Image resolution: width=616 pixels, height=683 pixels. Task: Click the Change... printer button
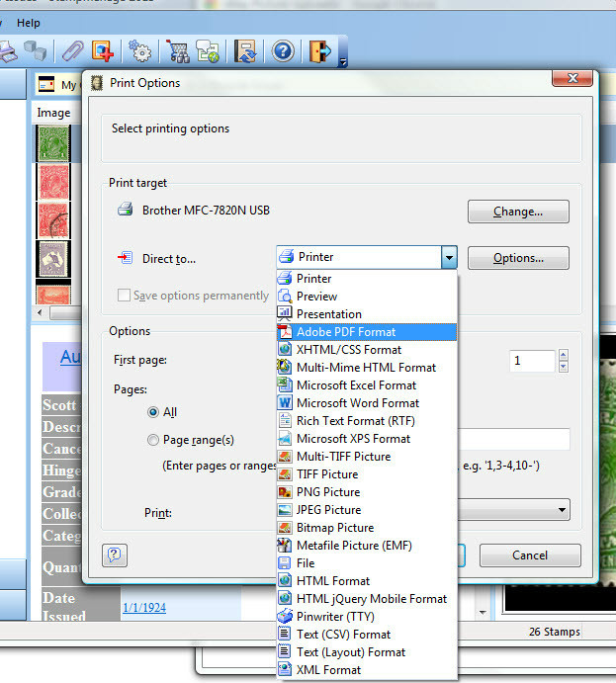tap(518, 212)
